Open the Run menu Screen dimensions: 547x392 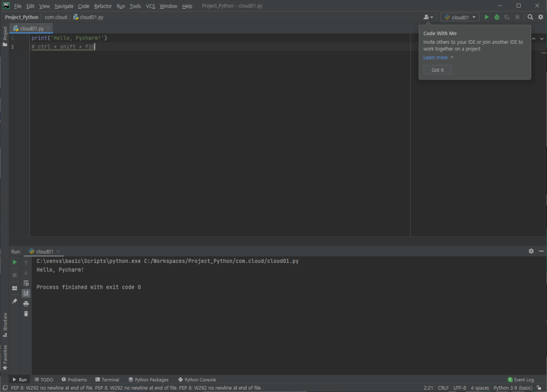click(x=121, y=6)
